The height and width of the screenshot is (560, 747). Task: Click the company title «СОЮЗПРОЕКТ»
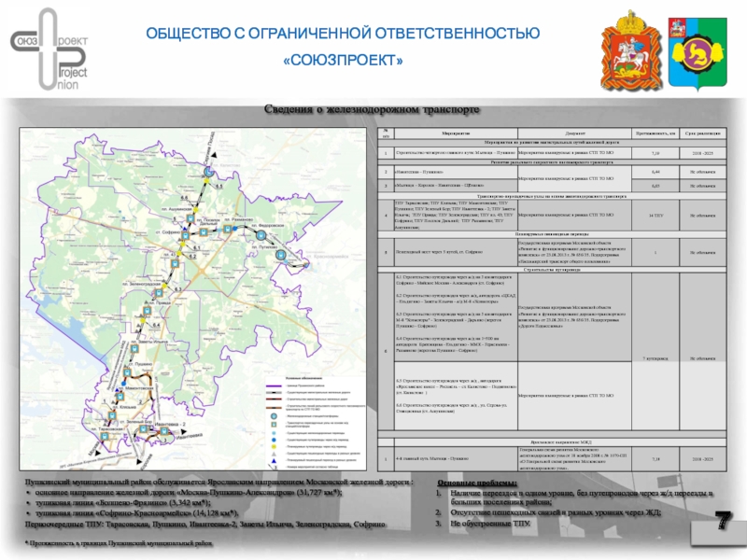(x=343, y=61)
